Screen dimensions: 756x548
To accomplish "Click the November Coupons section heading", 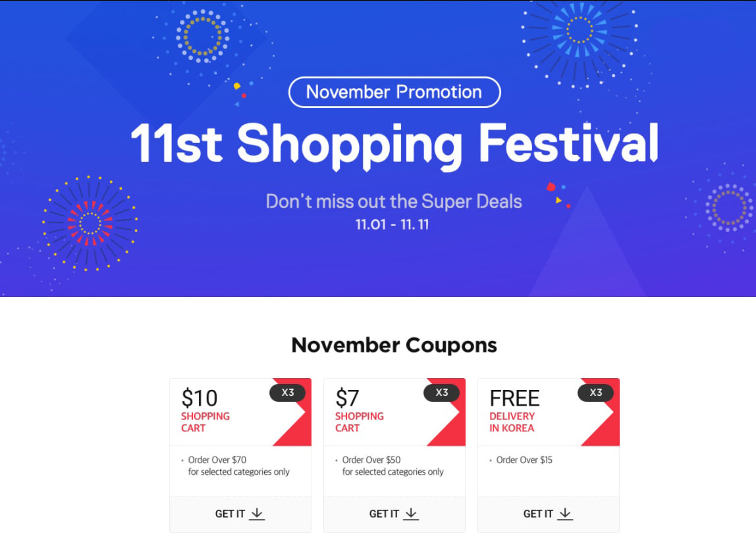I will point(394,345).
